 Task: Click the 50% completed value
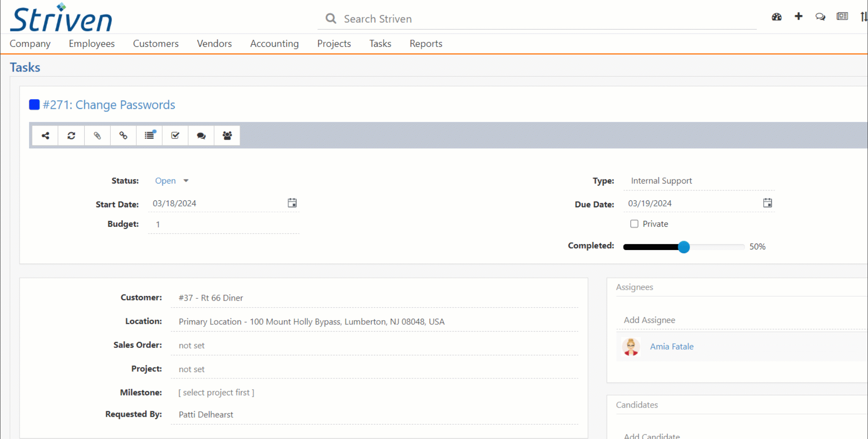[757, 247]
